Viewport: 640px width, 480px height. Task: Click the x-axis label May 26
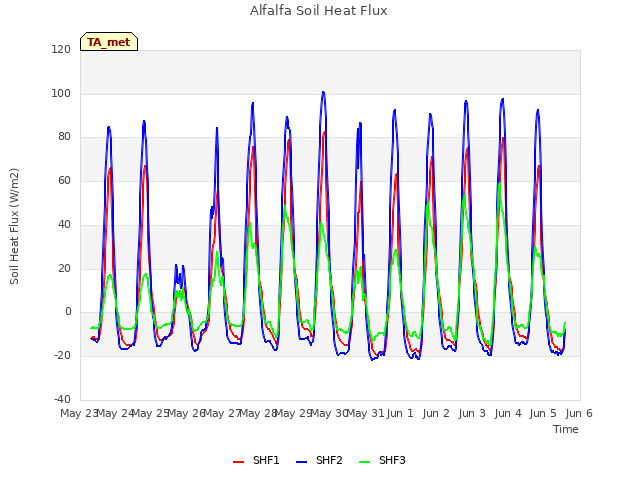(187, 413)
